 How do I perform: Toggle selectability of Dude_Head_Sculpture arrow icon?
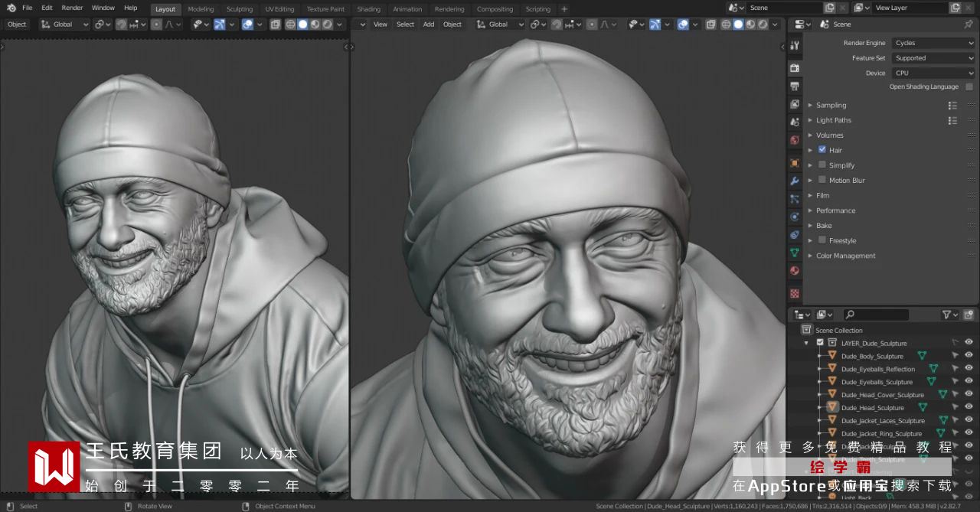coord(955,408)
